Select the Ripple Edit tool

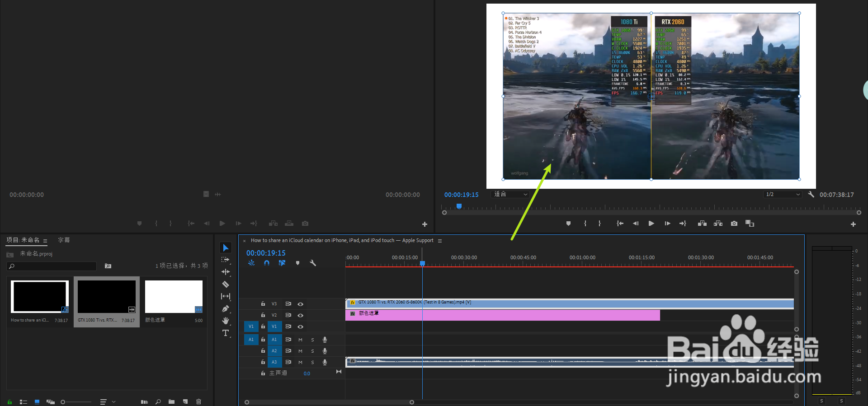(x=226, y=272)
